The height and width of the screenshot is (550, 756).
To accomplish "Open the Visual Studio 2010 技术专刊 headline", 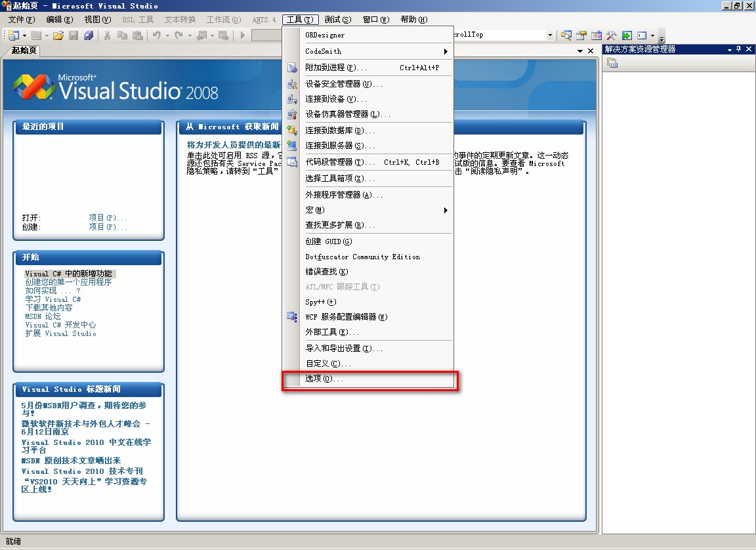I will click(x=82, y=471).
